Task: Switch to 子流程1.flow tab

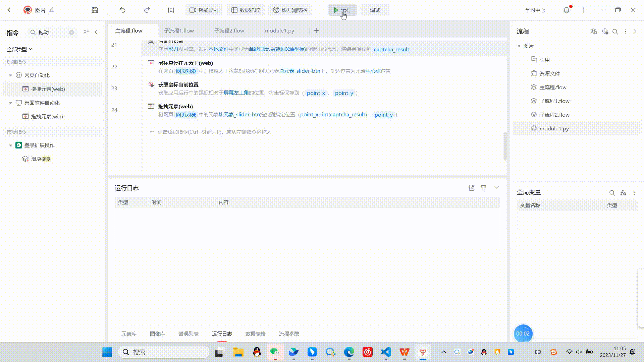Action: (x=179, y=31)
